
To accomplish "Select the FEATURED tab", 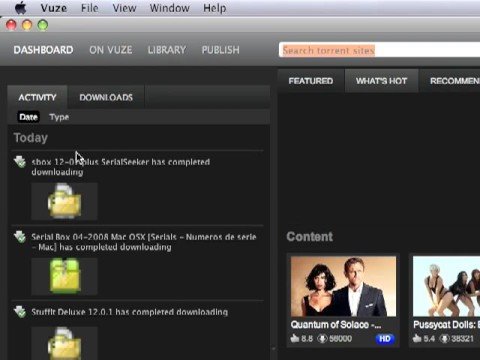I will [311, 81].
